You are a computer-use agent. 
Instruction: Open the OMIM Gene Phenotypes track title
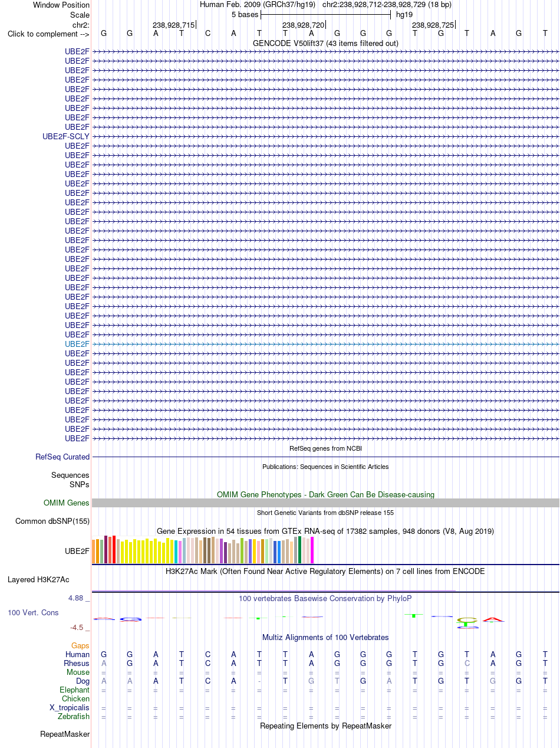click(325, 494)
